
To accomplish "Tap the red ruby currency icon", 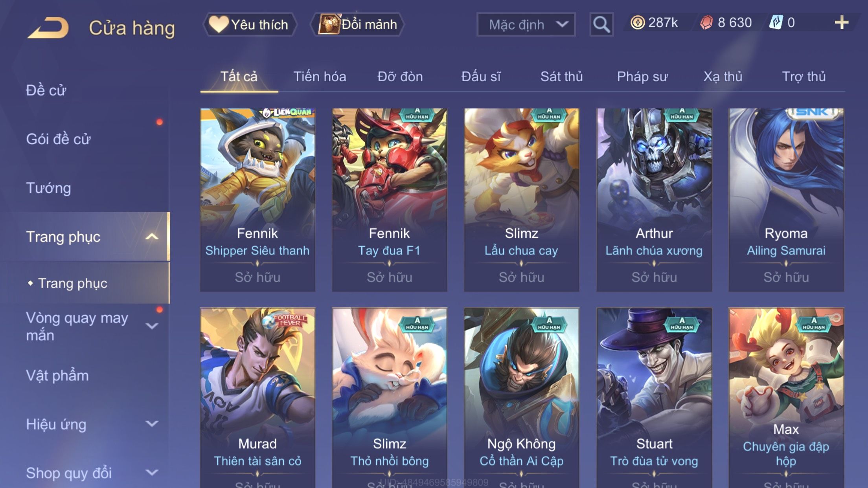I will [706, 22].
